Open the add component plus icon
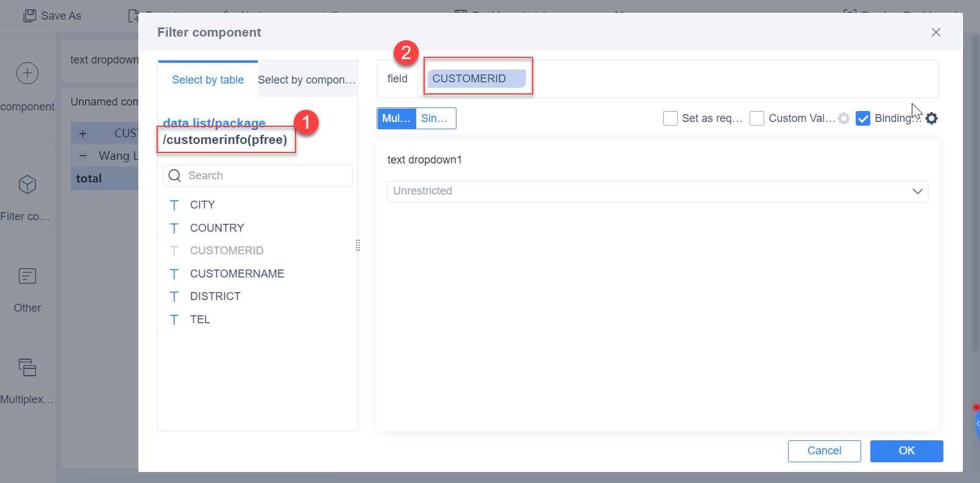 pyautogui.click(x=27, y=73)
